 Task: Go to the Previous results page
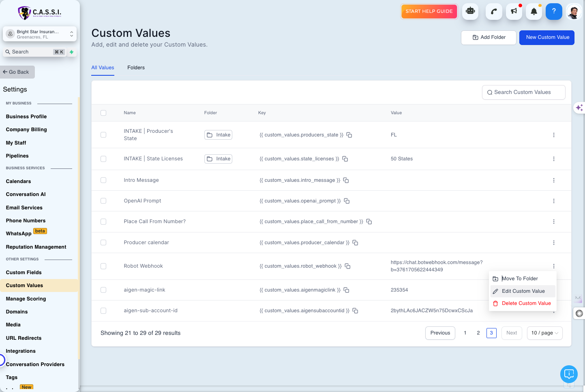pyautogui.click(x=440, y=333)
